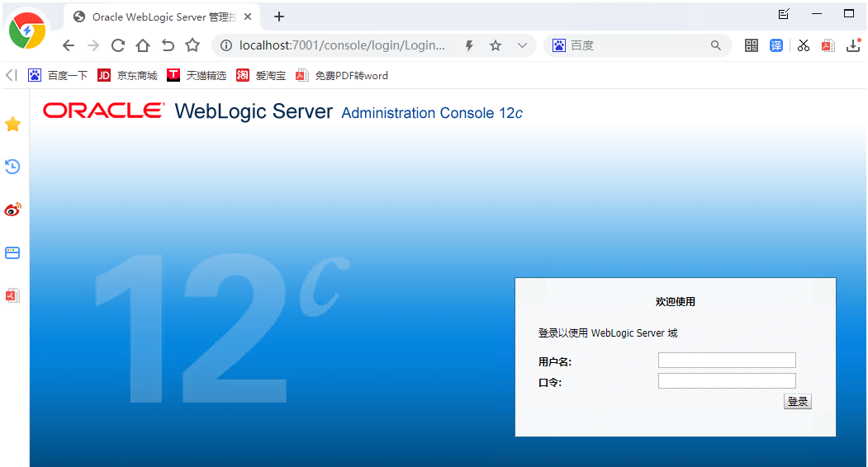Close the Oracle WebLogic Server tab
Viewport: 868px width, 467px height.
248,17
